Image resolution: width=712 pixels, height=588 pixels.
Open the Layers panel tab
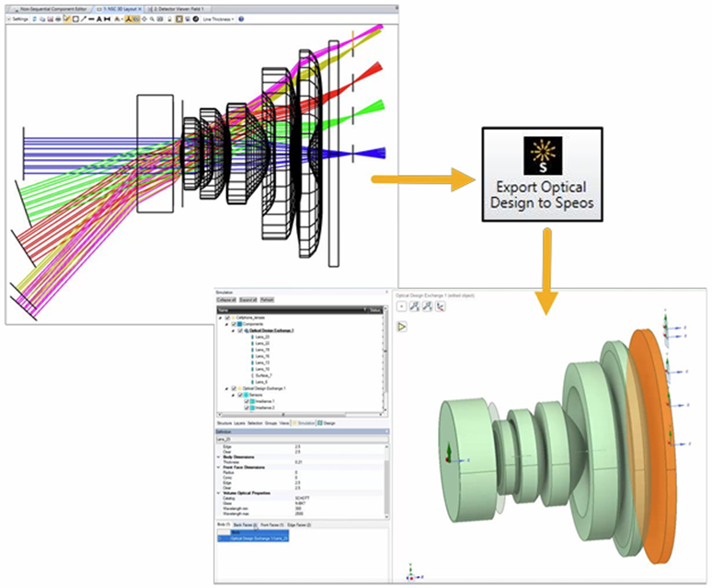239,423
